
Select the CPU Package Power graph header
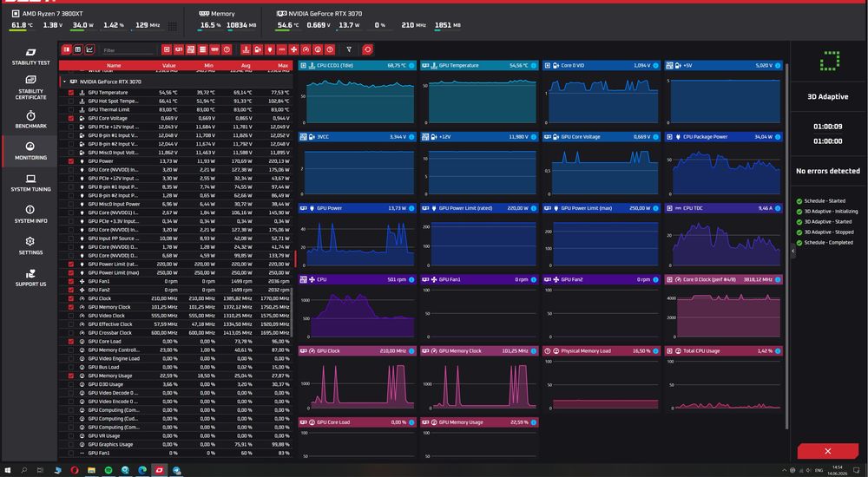(724, 137)
